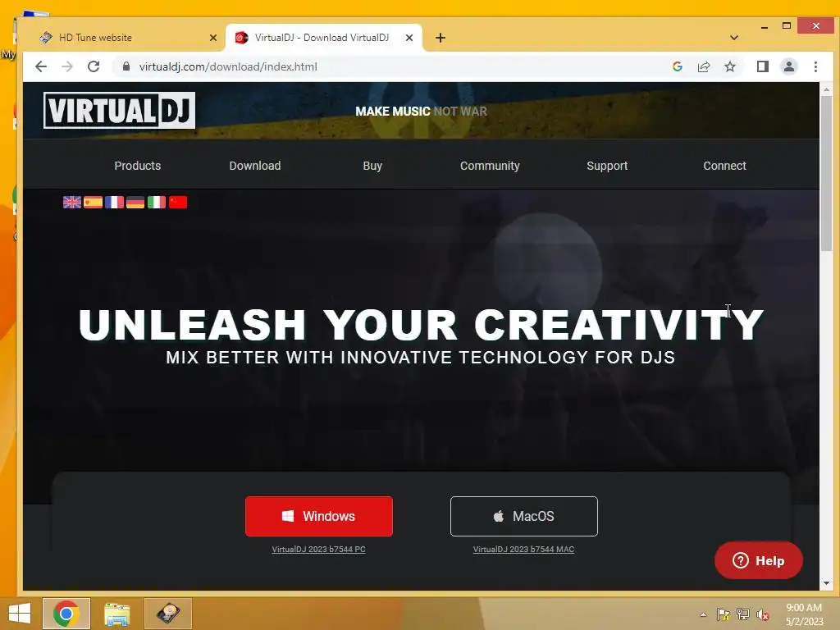Click MAKE MUSIC NOT WAR banner text

421,112
